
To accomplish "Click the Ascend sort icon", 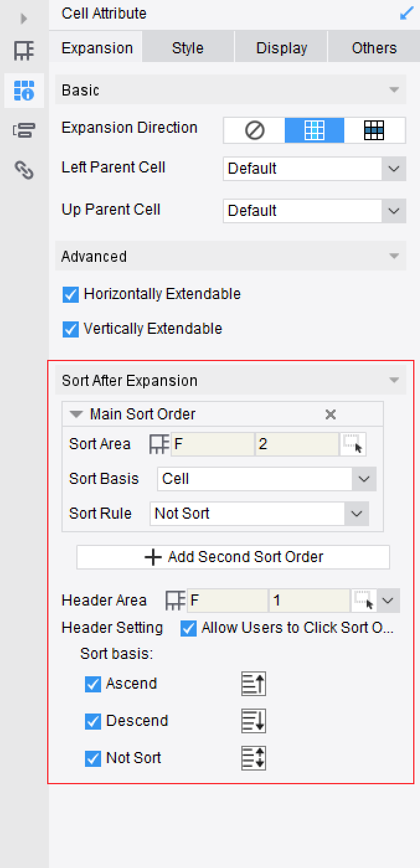I will (253, 684).
